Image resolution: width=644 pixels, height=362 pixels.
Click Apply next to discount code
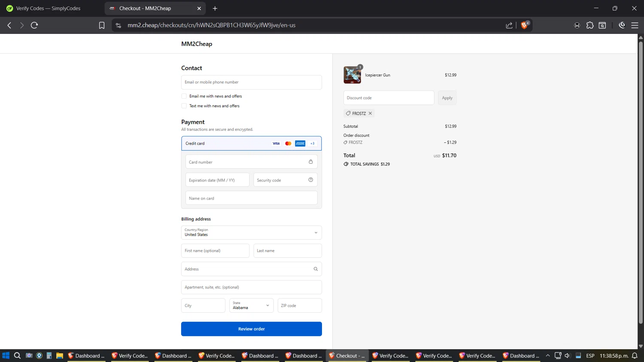click(x=447, y=98)
